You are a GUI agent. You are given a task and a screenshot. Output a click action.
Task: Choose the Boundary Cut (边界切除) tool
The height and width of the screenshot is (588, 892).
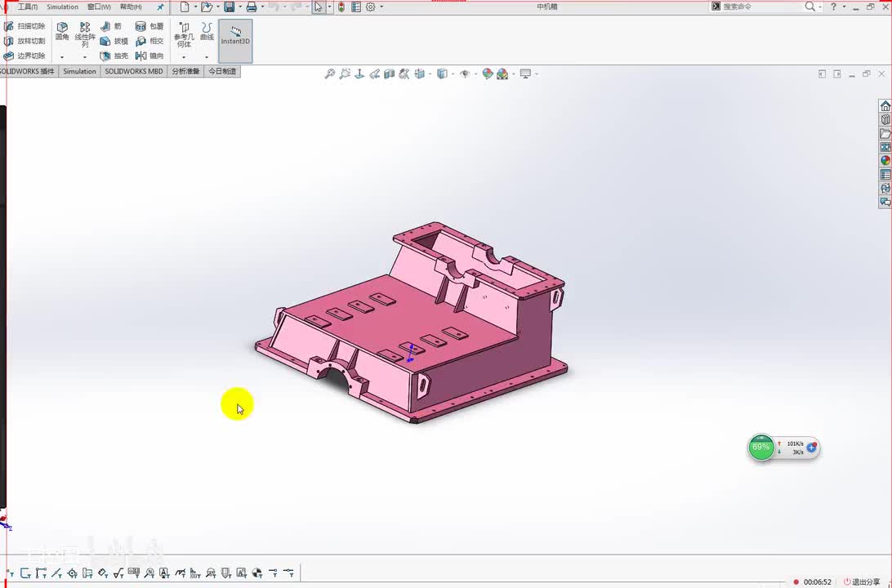coord(24,56)
